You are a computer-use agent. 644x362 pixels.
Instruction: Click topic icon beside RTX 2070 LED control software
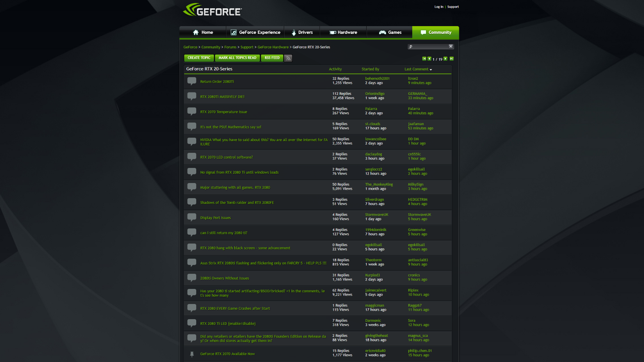pyautogui.click(x=192, y=157)
